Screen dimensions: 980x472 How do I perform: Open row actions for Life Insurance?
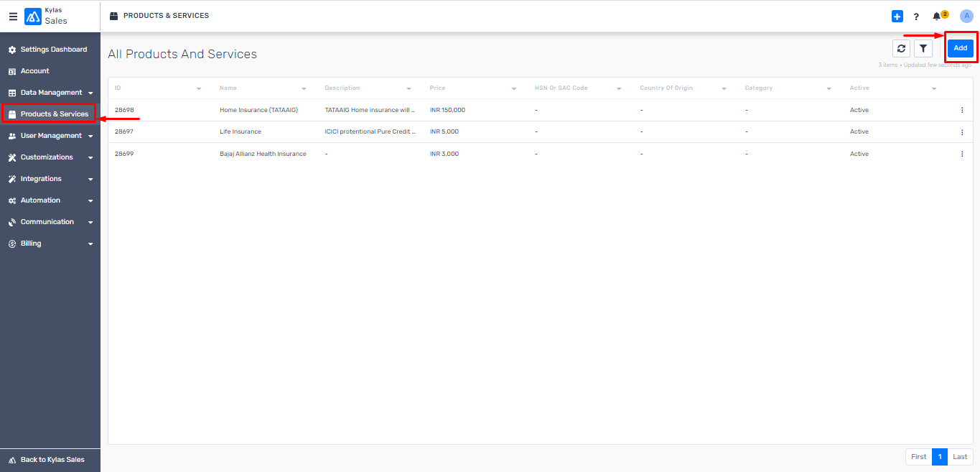[x=962, y=132]
